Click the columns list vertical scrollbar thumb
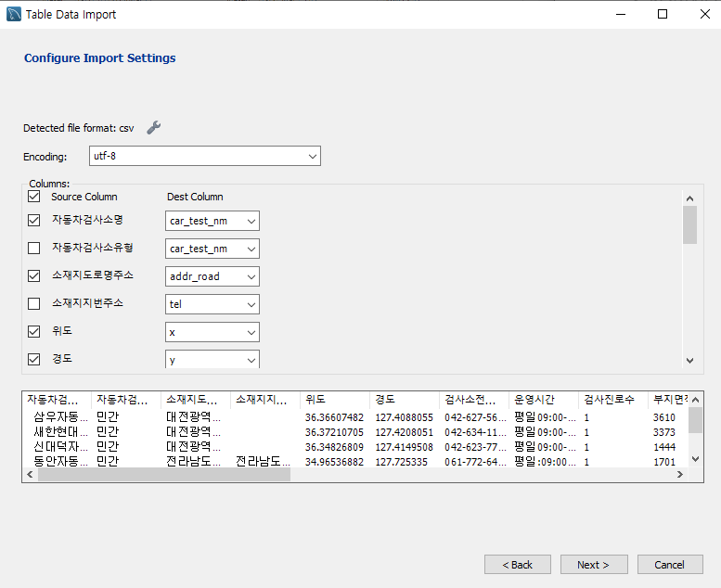This screenshot has width=721, height=588. point(689,224)
